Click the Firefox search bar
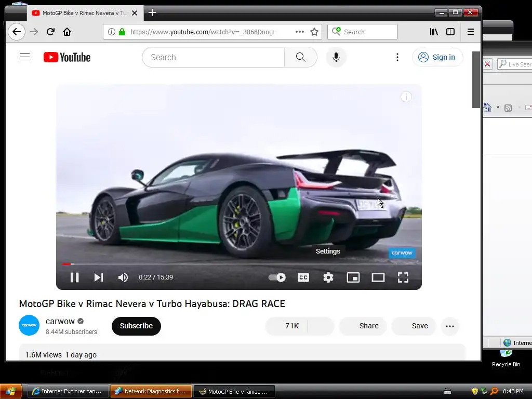This screenshot has width=532, height=399. click(x=362, y=32)
